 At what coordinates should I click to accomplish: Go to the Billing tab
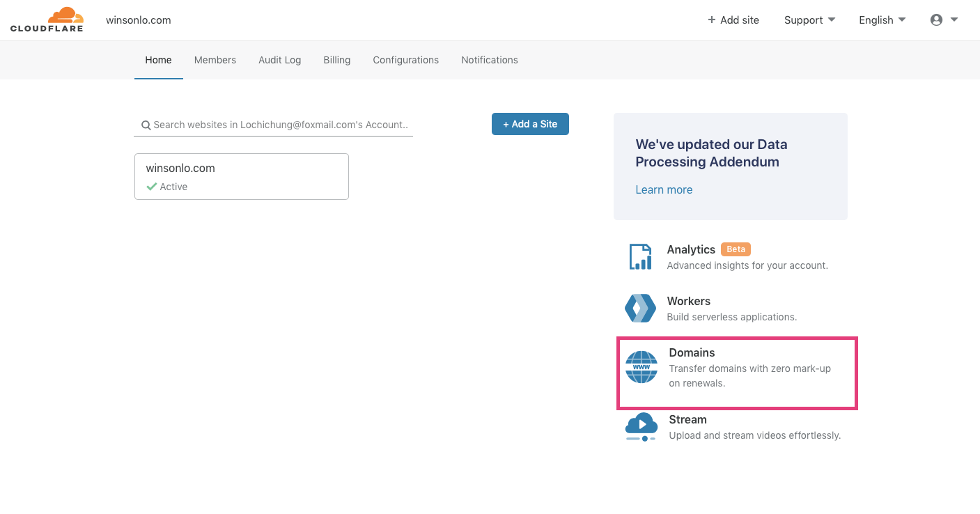(337, 60)
